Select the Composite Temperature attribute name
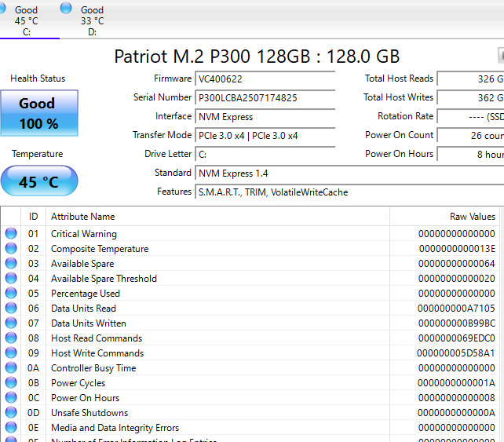The image size is (504, 442). click(100, 249)
